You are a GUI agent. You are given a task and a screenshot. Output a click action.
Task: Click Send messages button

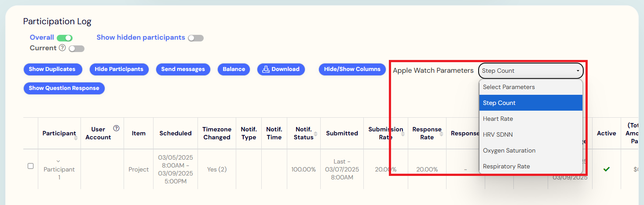(x=183, y=69)
